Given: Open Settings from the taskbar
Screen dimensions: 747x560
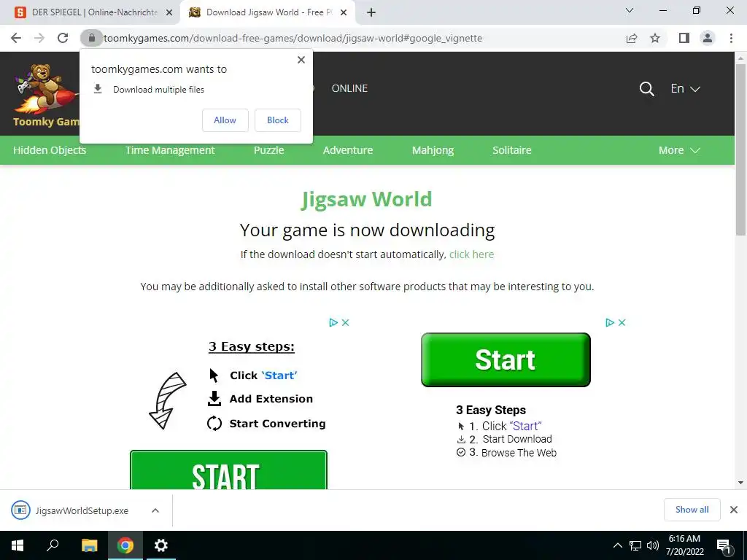Looking at the screenshot, I should [x=161, y=545].
